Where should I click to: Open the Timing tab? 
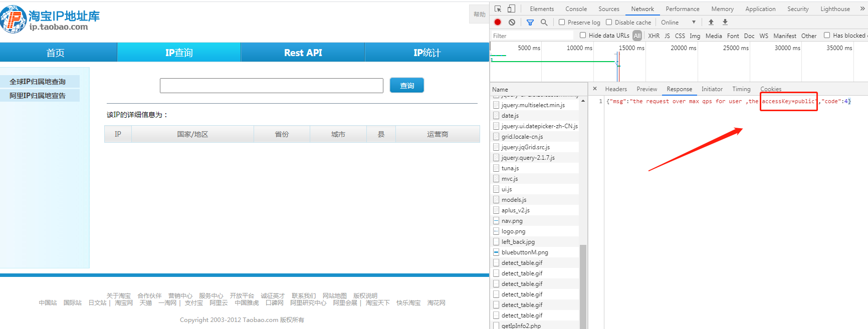(741, 89)
